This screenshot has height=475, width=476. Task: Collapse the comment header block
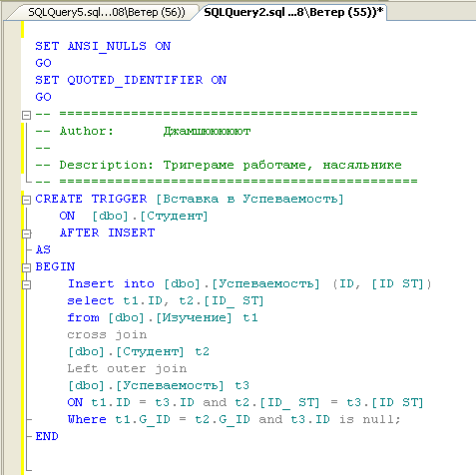26,115
